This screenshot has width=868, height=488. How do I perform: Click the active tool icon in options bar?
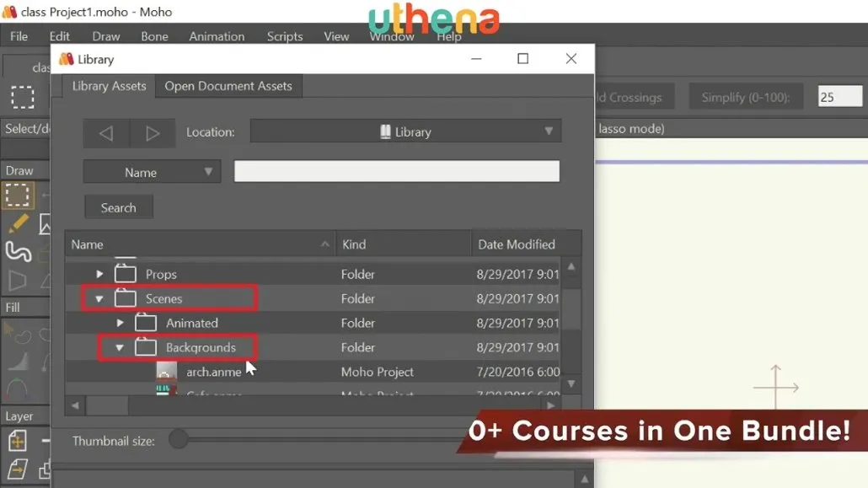pos(23,98)
